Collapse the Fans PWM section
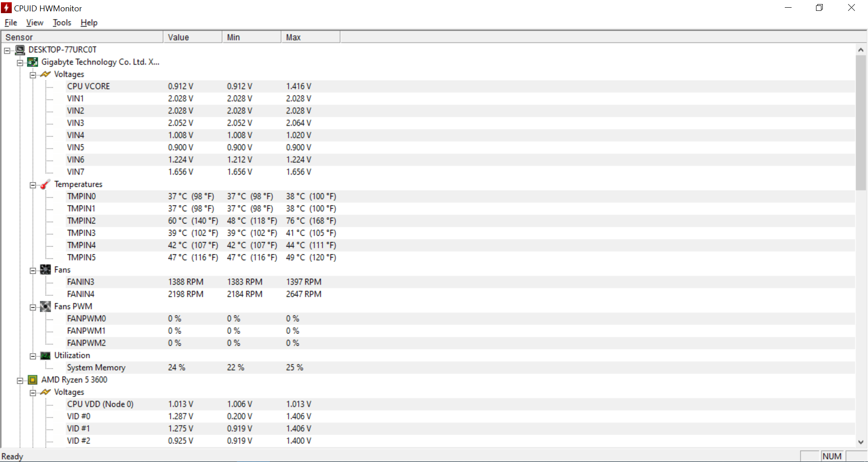The height and width of the screenshot is (462, 868). pyautogui.click(x=33, y=307)
